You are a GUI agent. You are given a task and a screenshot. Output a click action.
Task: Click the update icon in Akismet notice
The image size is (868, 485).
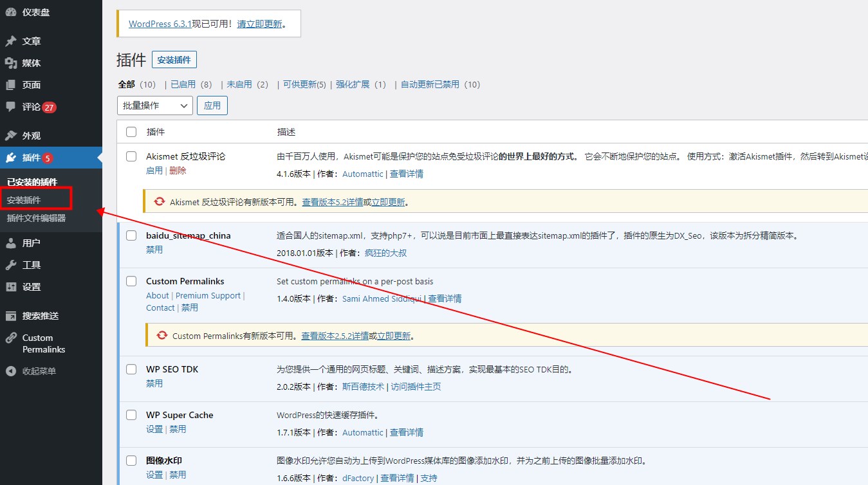[x=160, y=201]
